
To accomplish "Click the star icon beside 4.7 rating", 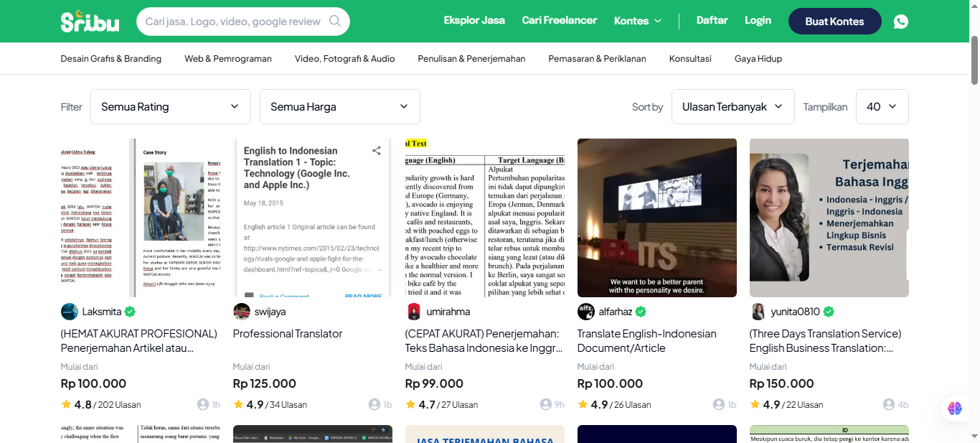I will pos(410,404).
